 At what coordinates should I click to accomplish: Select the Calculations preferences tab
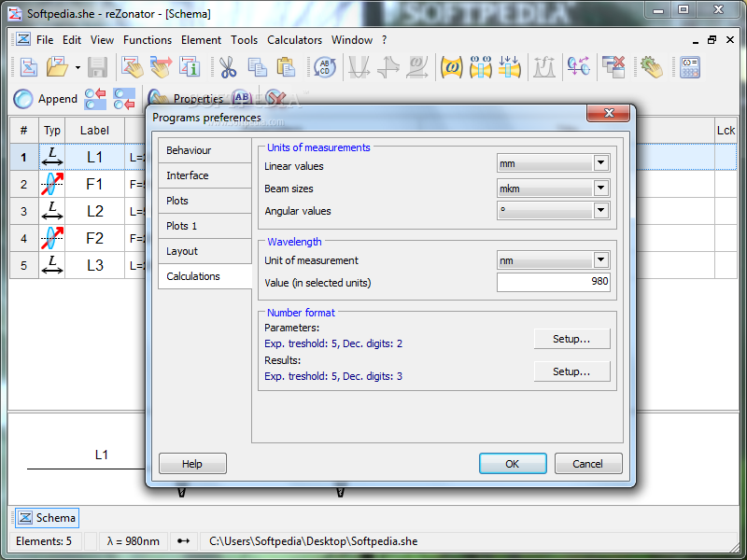204,276
